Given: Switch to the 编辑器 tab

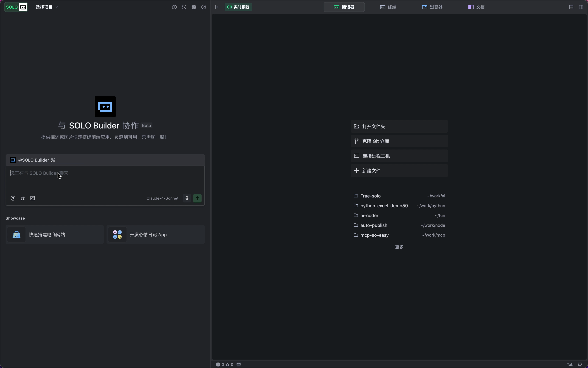Looking at the screenshot, I should 344,7.
